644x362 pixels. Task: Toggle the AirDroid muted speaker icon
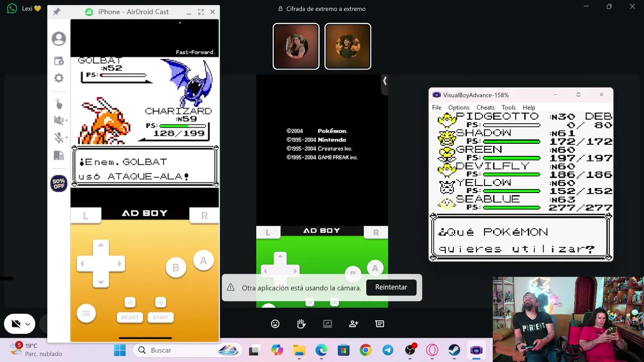click(58, 120)
